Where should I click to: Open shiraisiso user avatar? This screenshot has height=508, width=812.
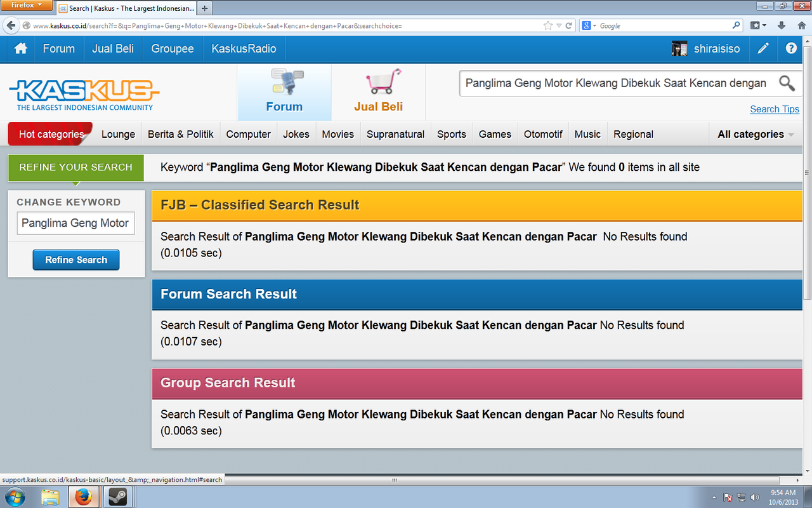tap(679, 49)
